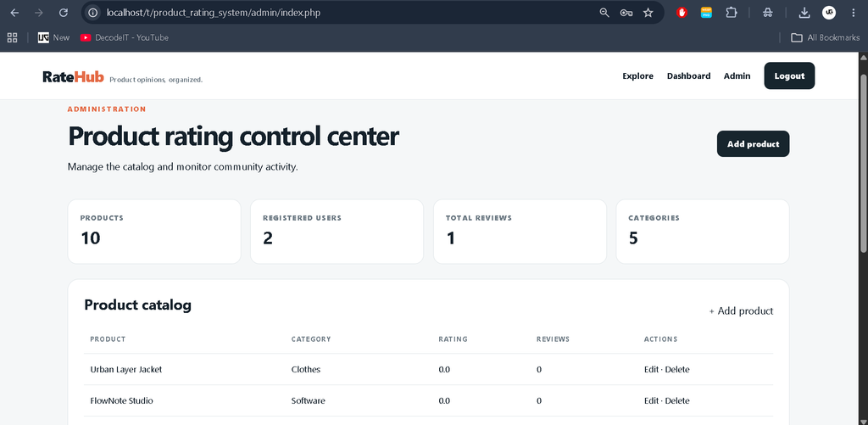Open the Explore nav link
This screenshot has height=425, width=868.
(637, 75)
